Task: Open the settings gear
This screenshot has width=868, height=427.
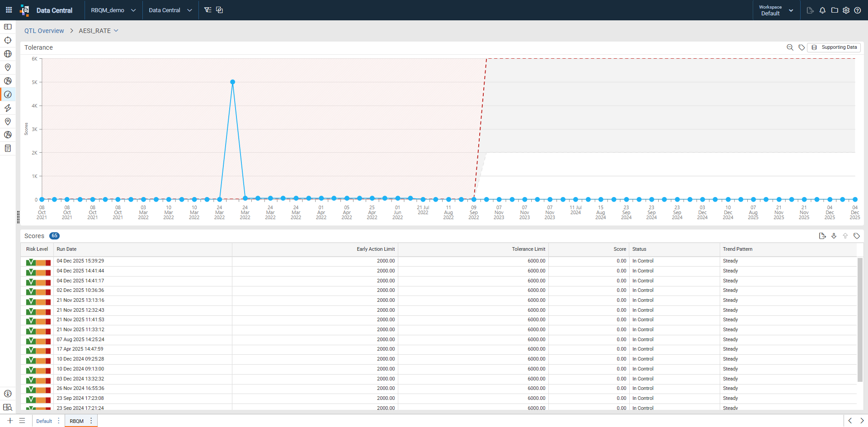Action: [846, 10]
